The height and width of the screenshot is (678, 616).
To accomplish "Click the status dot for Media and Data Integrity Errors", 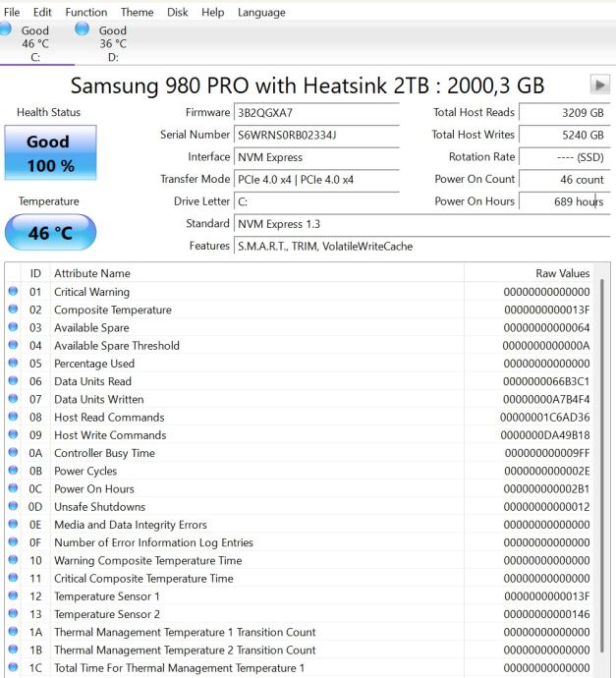I will tap(13, 524).
